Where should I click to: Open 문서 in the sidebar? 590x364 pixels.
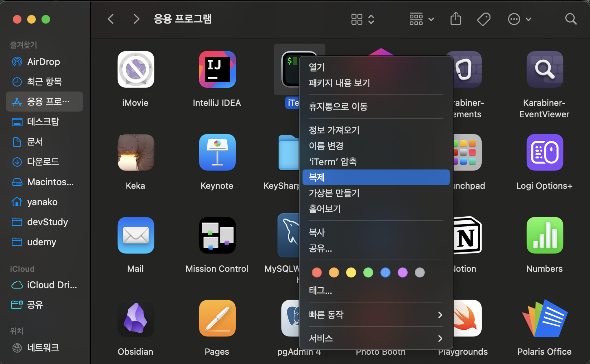(44, 142)
